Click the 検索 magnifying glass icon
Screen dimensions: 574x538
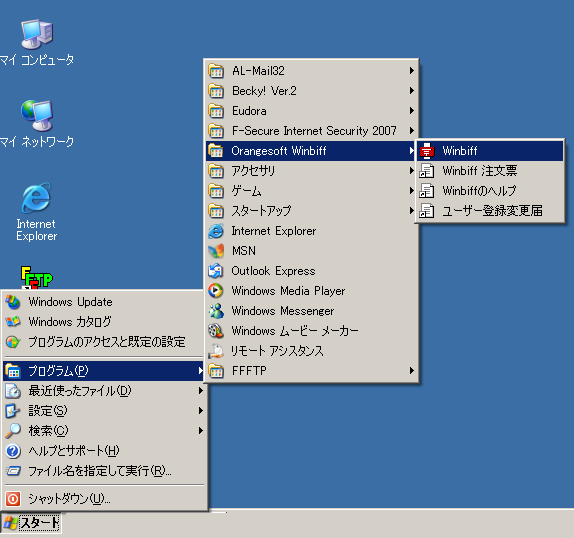coord(13,431)
